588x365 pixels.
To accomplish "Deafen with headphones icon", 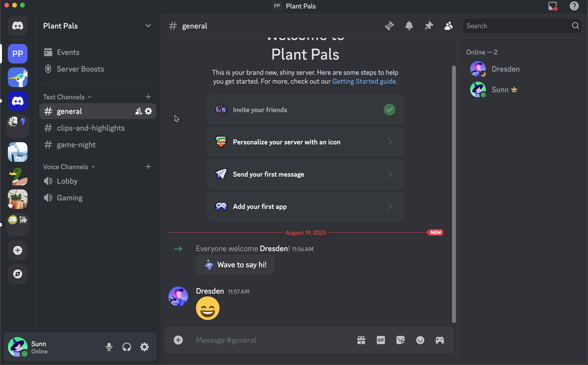I will click(x=127, y=347).
